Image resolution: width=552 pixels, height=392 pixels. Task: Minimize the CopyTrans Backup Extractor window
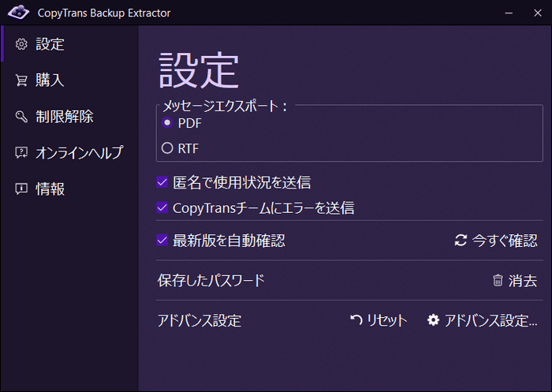509,13
